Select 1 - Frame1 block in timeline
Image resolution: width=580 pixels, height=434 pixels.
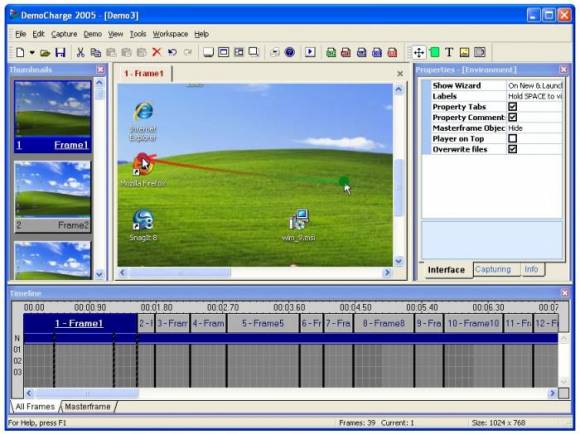click(x=80, y=323)
